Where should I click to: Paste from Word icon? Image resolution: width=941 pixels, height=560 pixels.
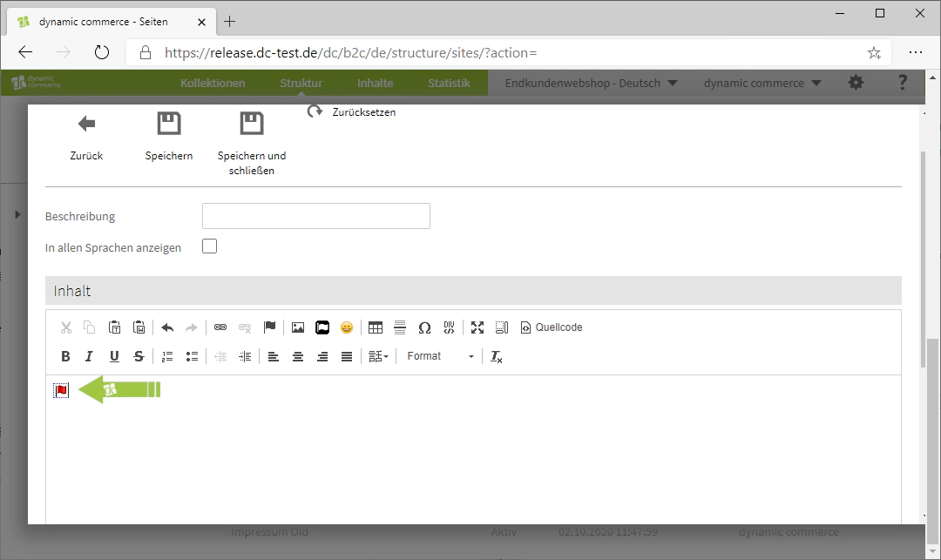(x=139, y=327)
